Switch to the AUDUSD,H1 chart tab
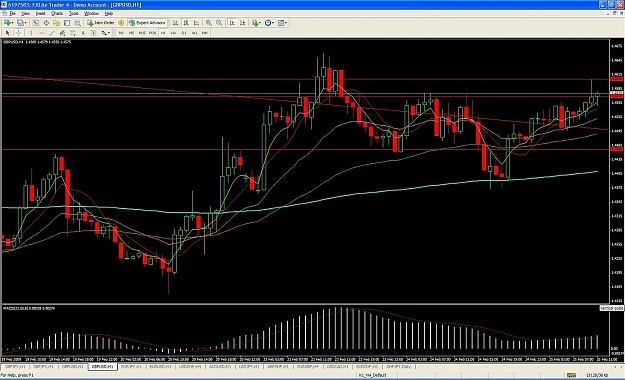The image size is (625, 380). click(220, 366)
